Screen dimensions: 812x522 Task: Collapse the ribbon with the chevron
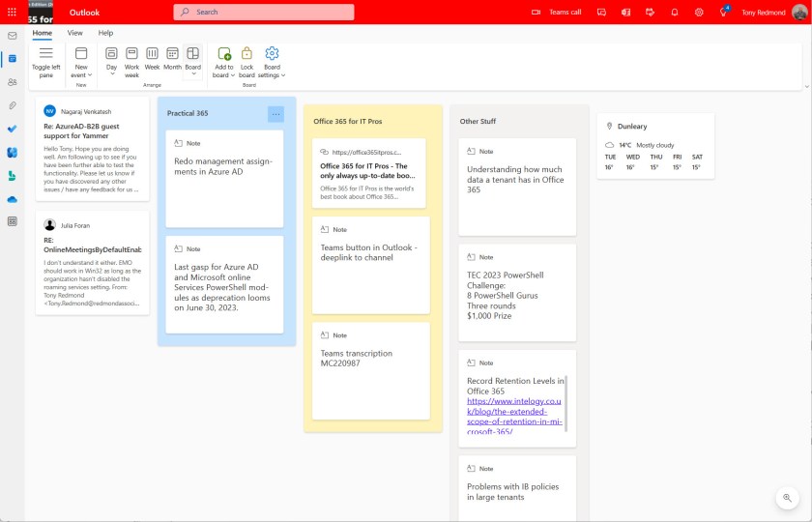click(x=806, y=86)
